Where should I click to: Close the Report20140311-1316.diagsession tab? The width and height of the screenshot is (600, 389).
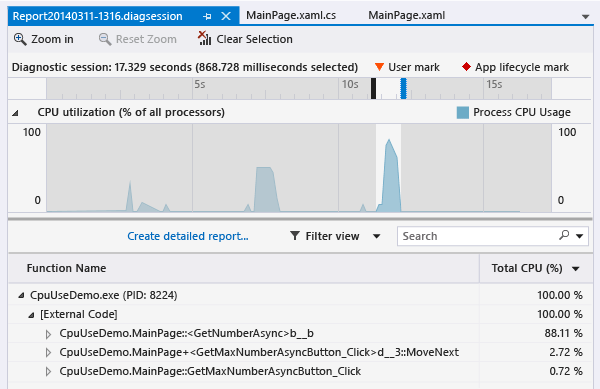coord(226,16)
